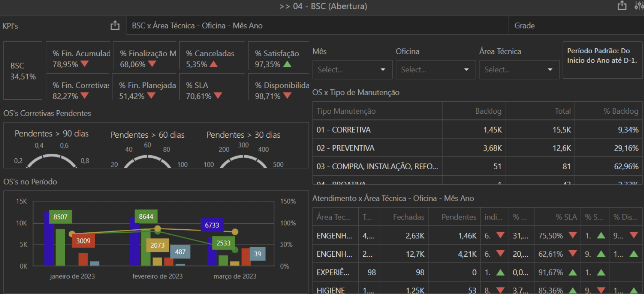Click the 62,96% backlog value
This screenshot has height=294, width=644.
click(x=626, y=166)
